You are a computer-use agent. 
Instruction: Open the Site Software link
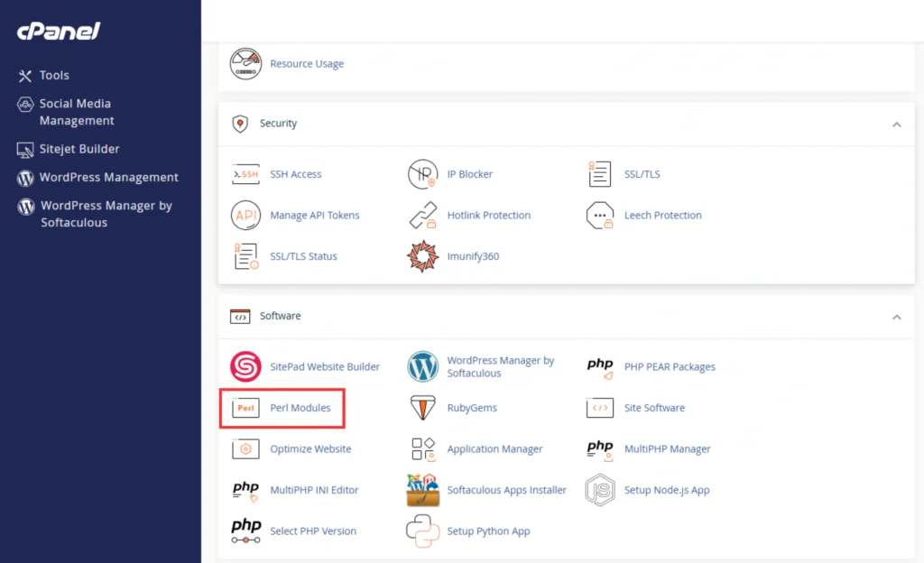click(x=655, y=408)
